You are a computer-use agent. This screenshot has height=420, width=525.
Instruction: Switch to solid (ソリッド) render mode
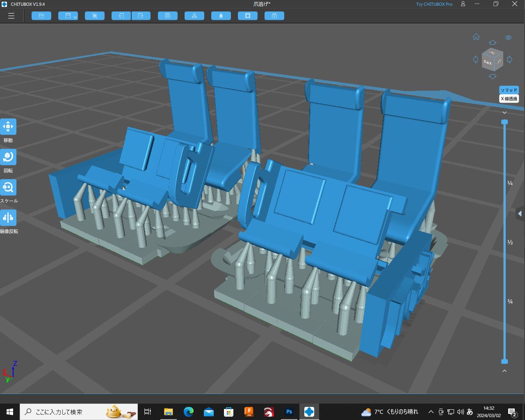[x=509, y=90]
